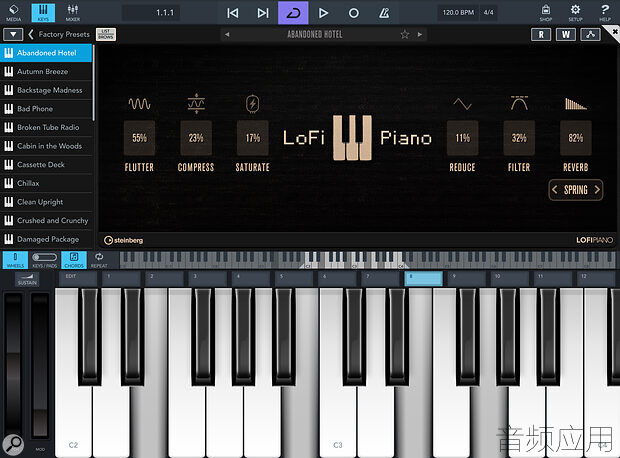Click the Reduce waveform icon
The width and height of the screenshot is (620, 458).
[x=462, y=104]
